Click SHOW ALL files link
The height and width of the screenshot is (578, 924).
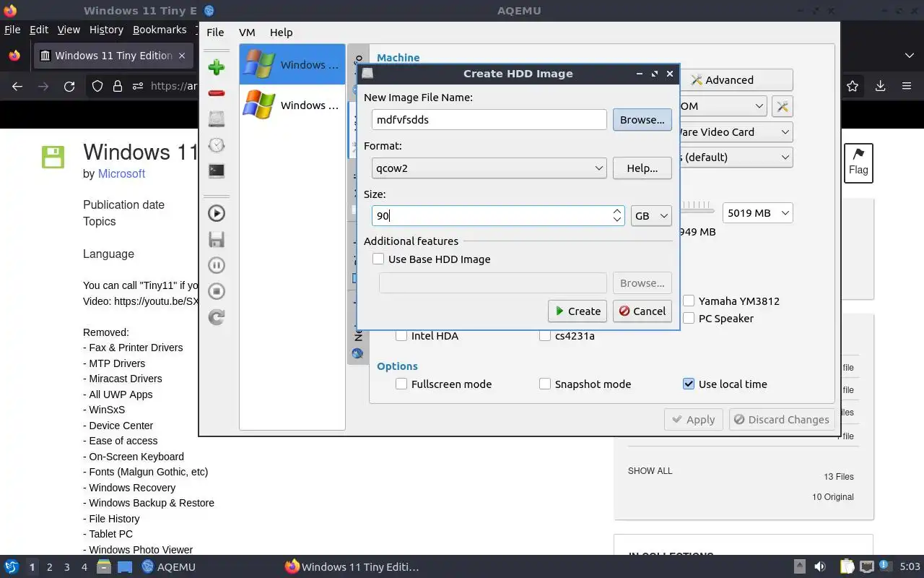[650, 471]
